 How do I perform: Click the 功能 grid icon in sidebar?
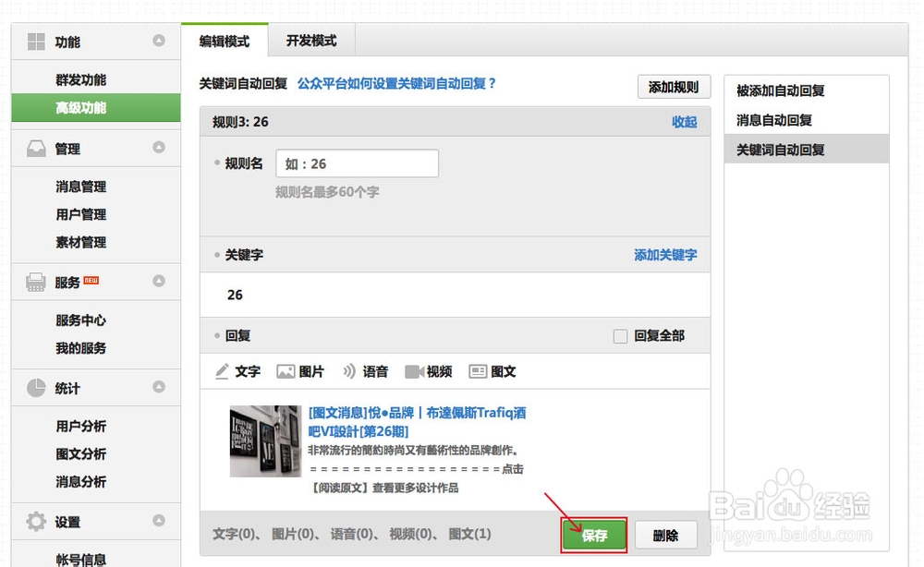coord(35,41)
